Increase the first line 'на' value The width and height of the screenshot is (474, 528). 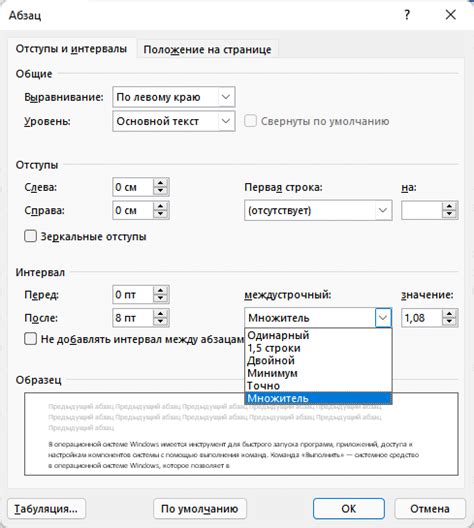click(449, 206)
